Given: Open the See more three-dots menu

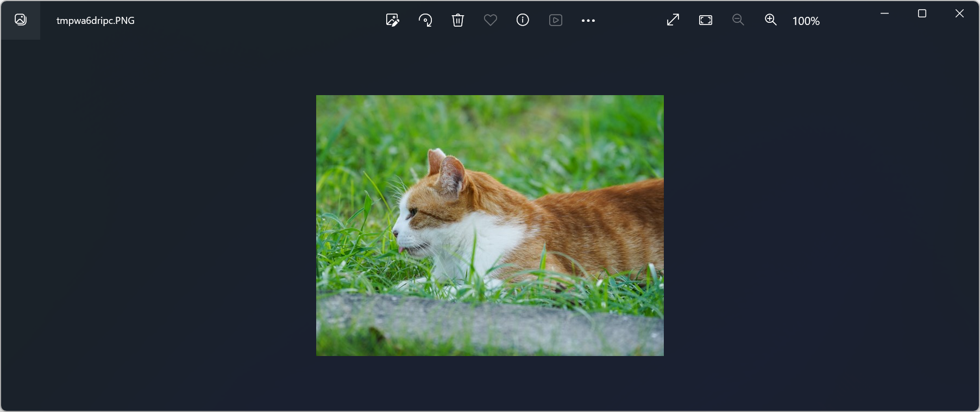Looking at the screenshot, I should point(588,21).
